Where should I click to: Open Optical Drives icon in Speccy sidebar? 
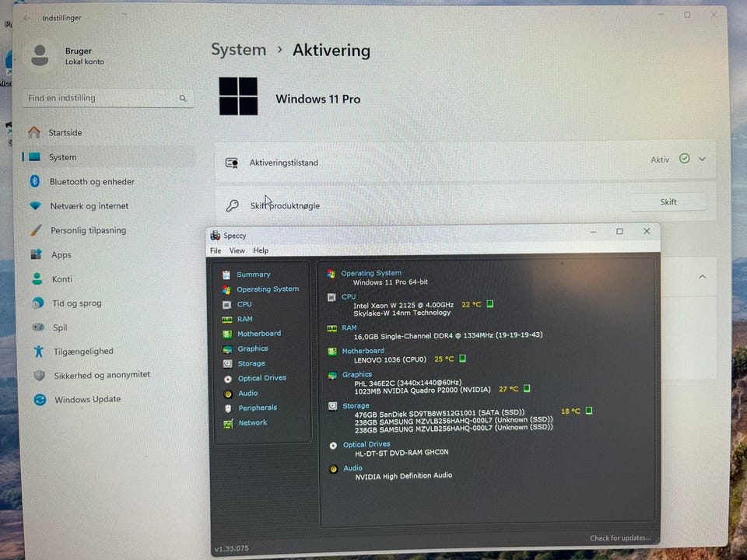(x=228, y=379)
